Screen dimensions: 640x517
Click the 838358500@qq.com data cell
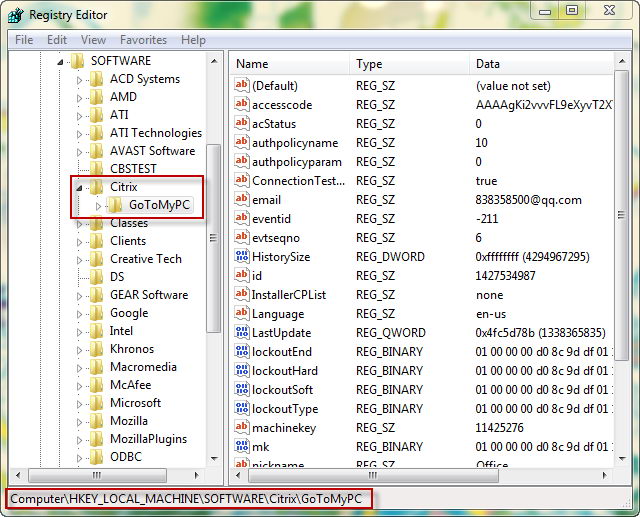pos(529,200)
